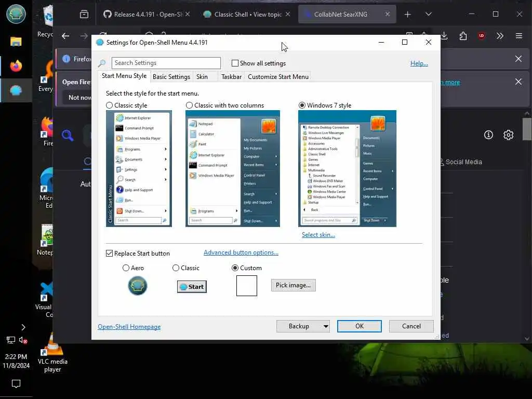Open the Open-Shell Homepage link

pyautogui.click(x=129, y=327)
